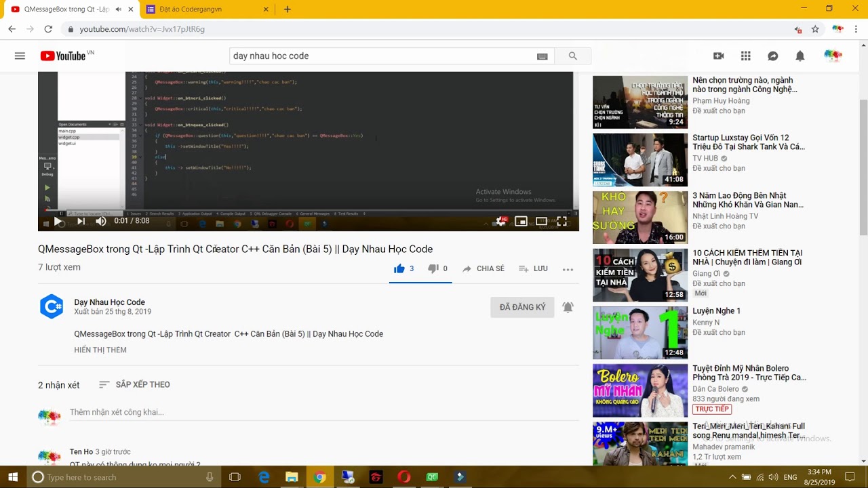868x488 pixels.
Task: Open Luyện Nghe 1 video thumbnail
Action: (640, 333)
